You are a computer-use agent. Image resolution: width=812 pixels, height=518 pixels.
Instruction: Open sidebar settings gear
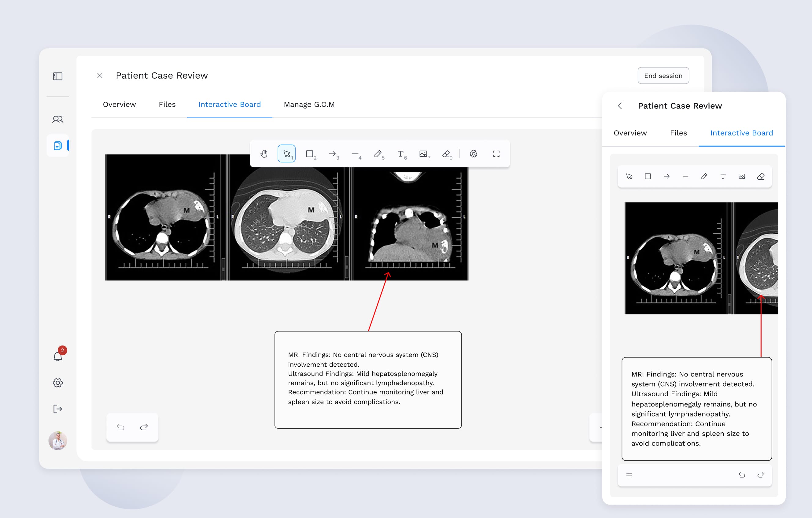58,383
